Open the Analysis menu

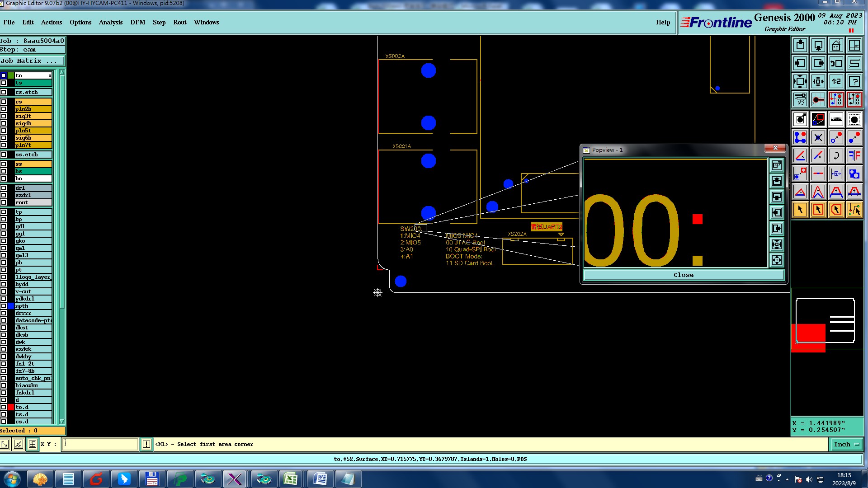pyautogui.click(x=111, y=22)
